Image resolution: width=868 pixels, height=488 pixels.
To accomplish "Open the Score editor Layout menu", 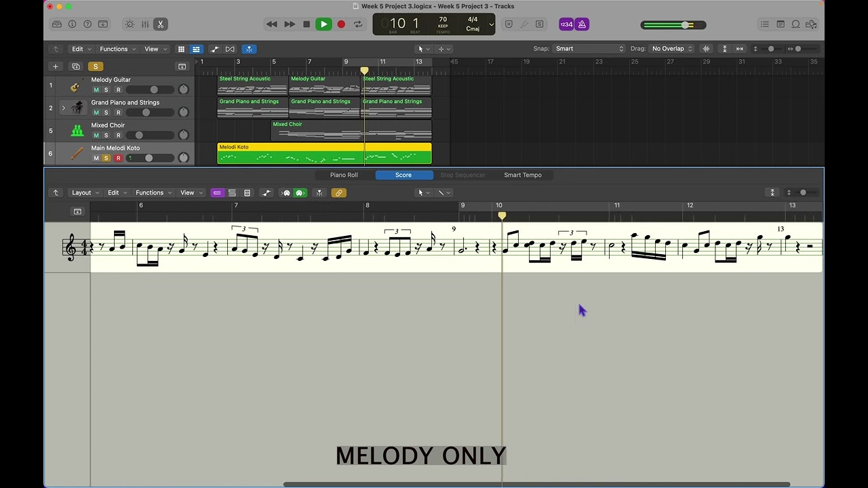I will [85, 192].
